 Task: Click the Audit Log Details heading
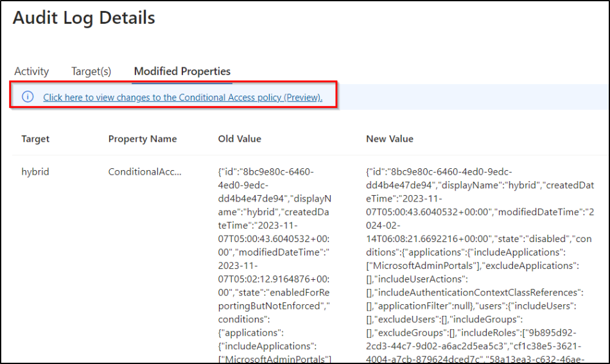(84, 18)
